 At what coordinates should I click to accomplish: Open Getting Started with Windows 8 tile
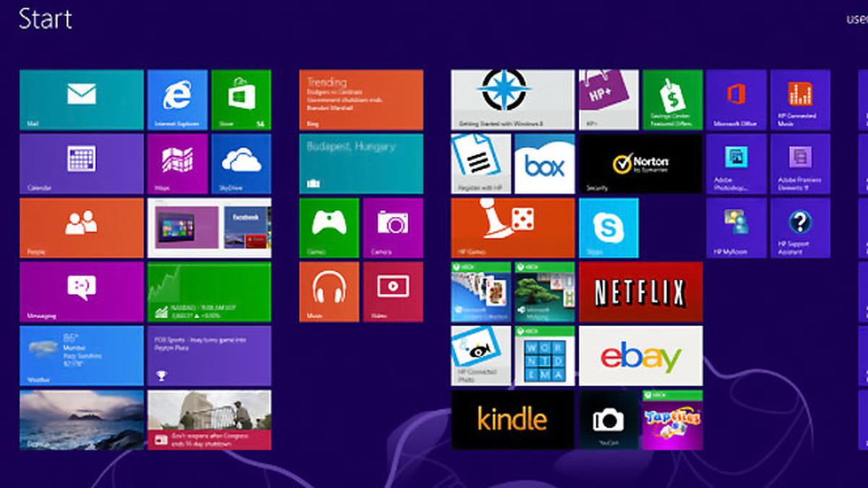click(513, 100)
